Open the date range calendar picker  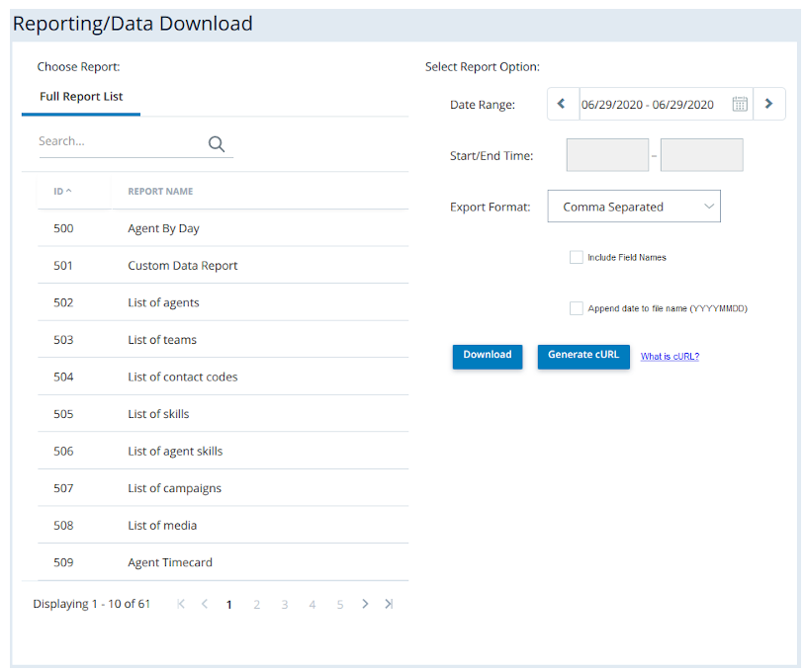pos(739,105)
